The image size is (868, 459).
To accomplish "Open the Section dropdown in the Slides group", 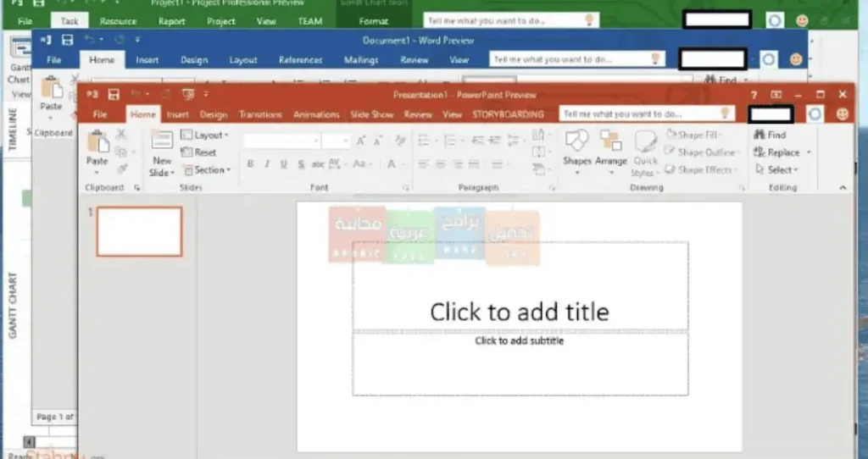I will click(x=206, y=169).
